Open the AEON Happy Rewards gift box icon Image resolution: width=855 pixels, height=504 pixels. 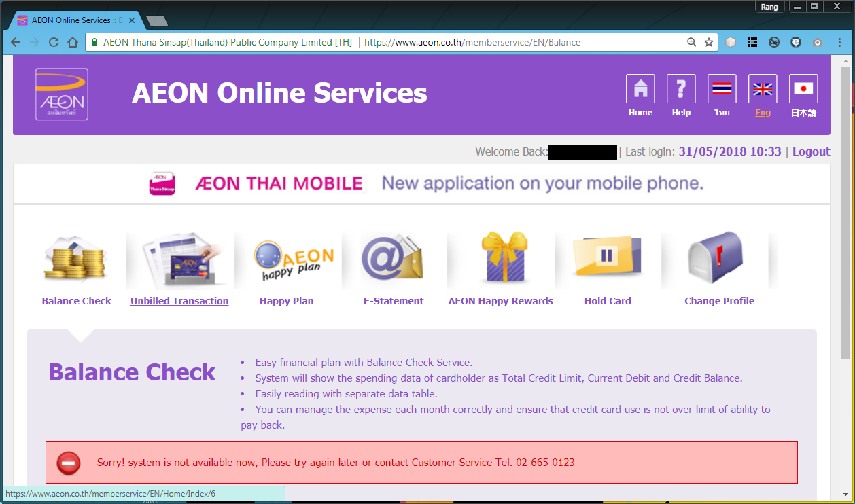[x=504, y=258]
